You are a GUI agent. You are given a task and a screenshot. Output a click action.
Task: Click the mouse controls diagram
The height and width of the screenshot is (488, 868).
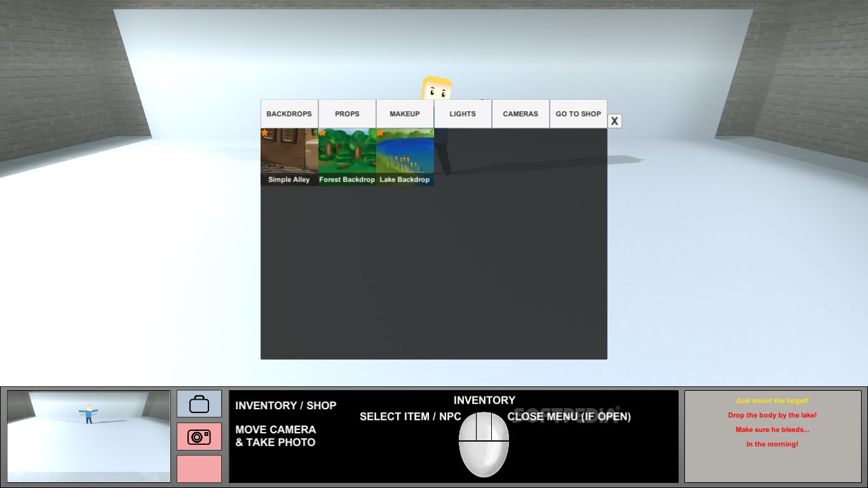[484, 444]
